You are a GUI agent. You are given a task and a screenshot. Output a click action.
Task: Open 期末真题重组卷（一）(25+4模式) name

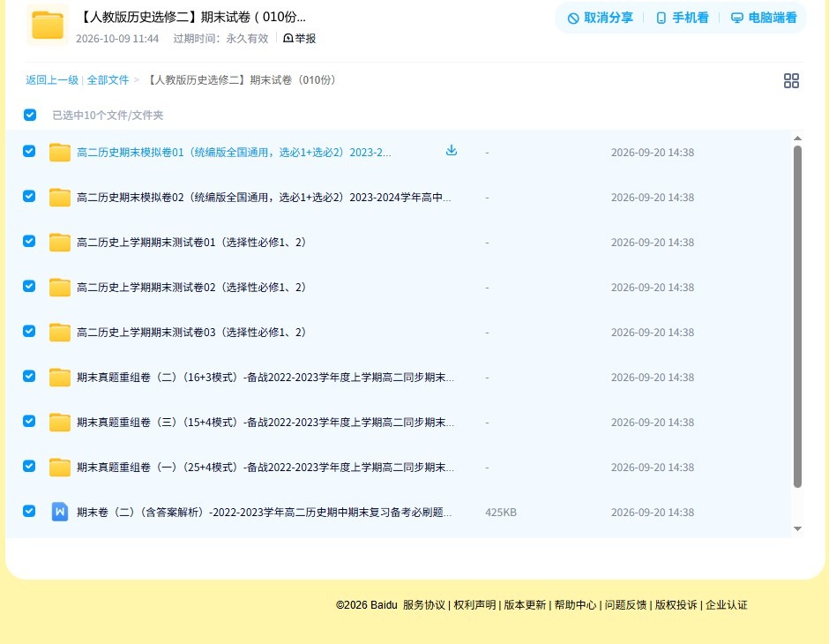pyautogui.click(x=265, y=467)
